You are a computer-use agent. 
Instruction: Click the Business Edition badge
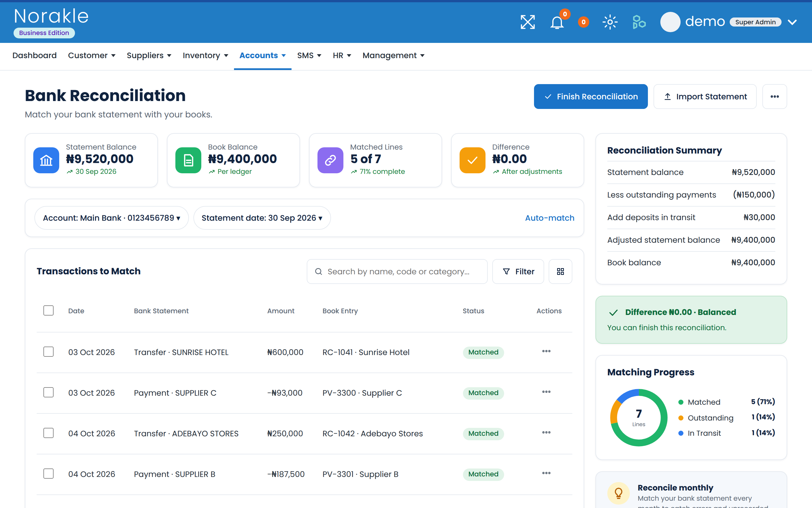click(x=44, y=33)
